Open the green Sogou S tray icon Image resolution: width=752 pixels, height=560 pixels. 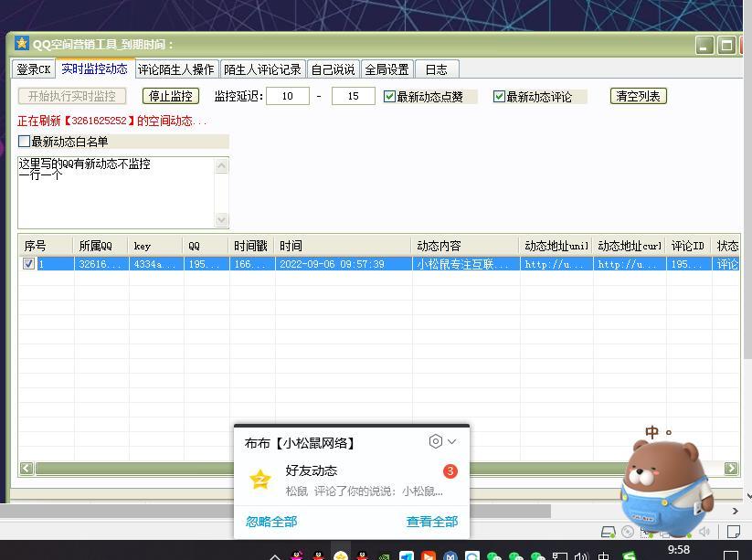tap(630, 555)
